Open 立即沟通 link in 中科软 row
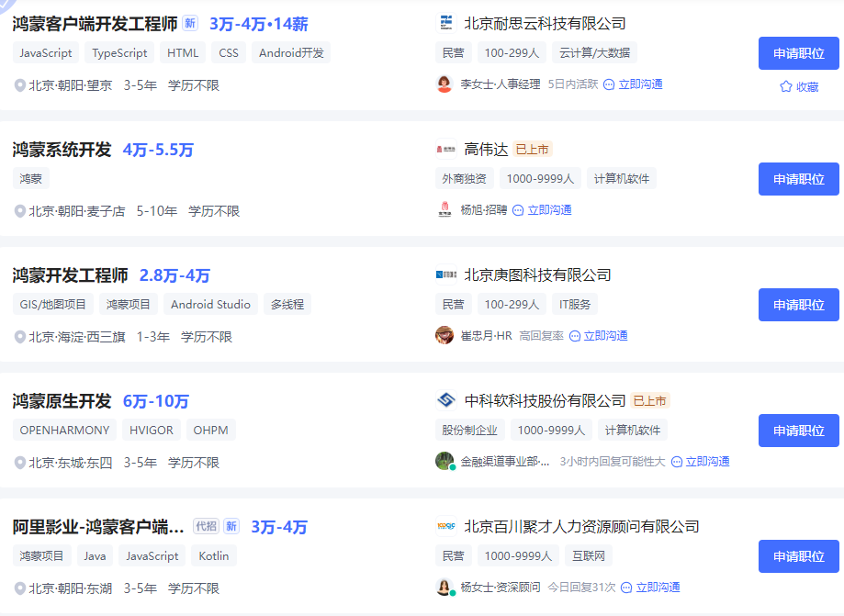Screen dimensions: 844x616 tap(707, 462)
